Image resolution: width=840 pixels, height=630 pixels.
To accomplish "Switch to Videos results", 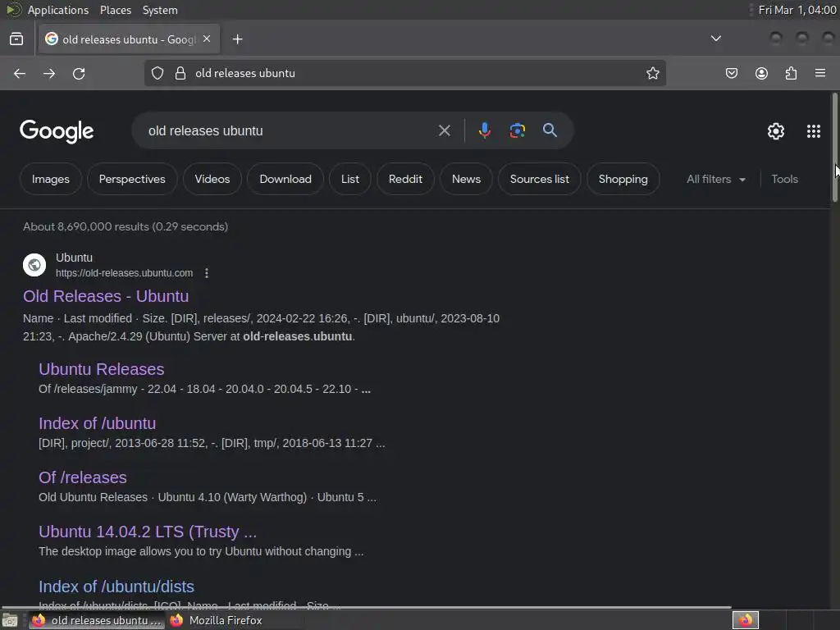I will click(212, 180).
